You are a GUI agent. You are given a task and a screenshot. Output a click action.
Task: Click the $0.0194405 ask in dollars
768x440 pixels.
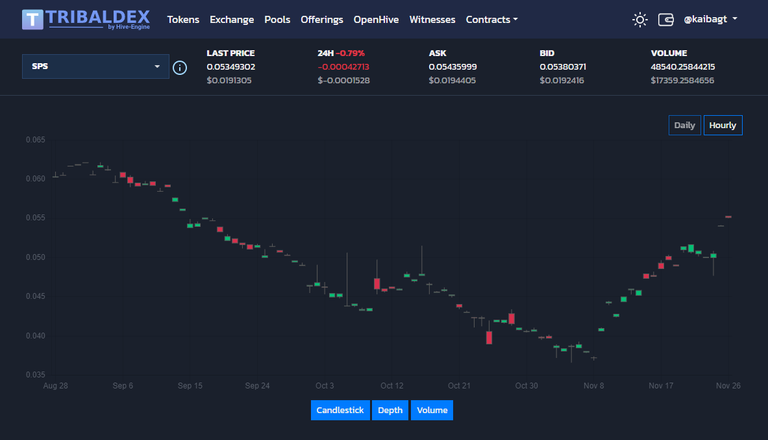coord(452,80)
